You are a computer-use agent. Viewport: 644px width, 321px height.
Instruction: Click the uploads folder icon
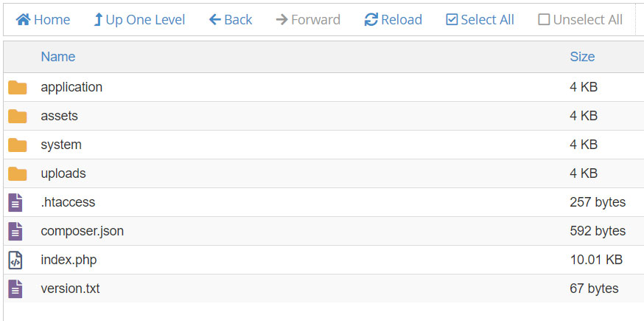click(x=18, y=173)
